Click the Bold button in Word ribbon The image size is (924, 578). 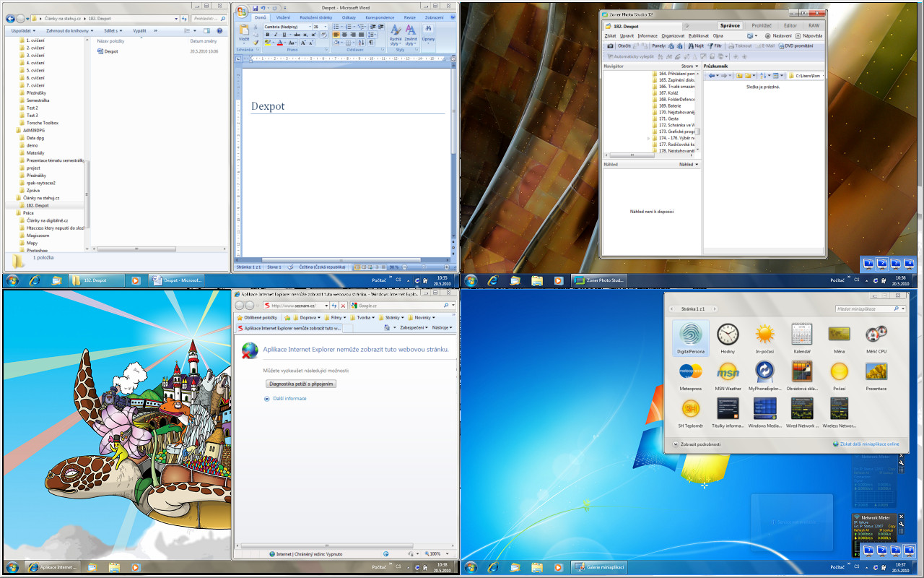pyautogui.click(x=267, y=35)
